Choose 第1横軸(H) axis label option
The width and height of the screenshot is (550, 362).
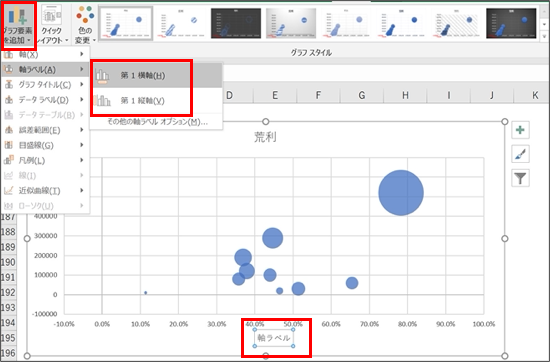coord(156,75)
